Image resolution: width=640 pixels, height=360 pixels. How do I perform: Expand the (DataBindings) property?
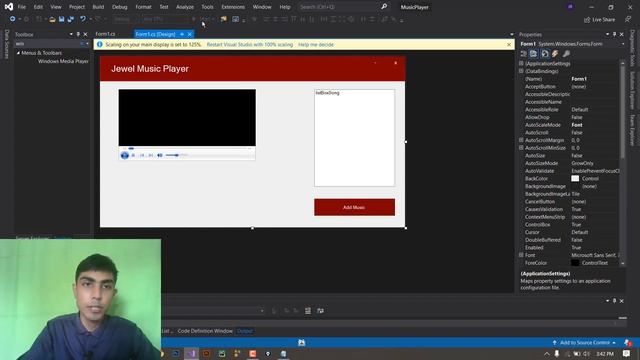click(521, 71)
